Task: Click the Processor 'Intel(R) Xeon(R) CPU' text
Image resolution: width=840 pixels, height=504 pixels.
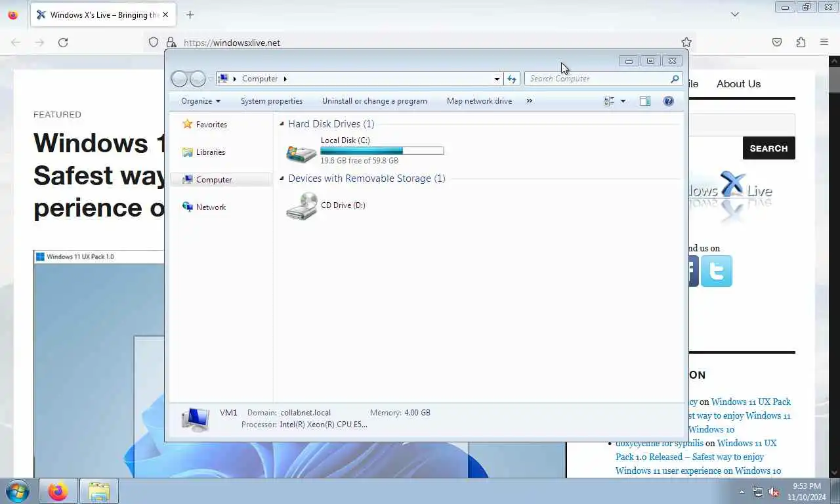Action: (x=324, y=425)
